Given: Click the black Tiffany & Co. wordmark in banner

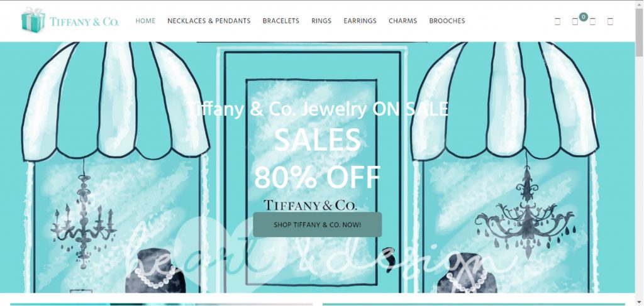Looking at the screenshot, I should 310,205.
